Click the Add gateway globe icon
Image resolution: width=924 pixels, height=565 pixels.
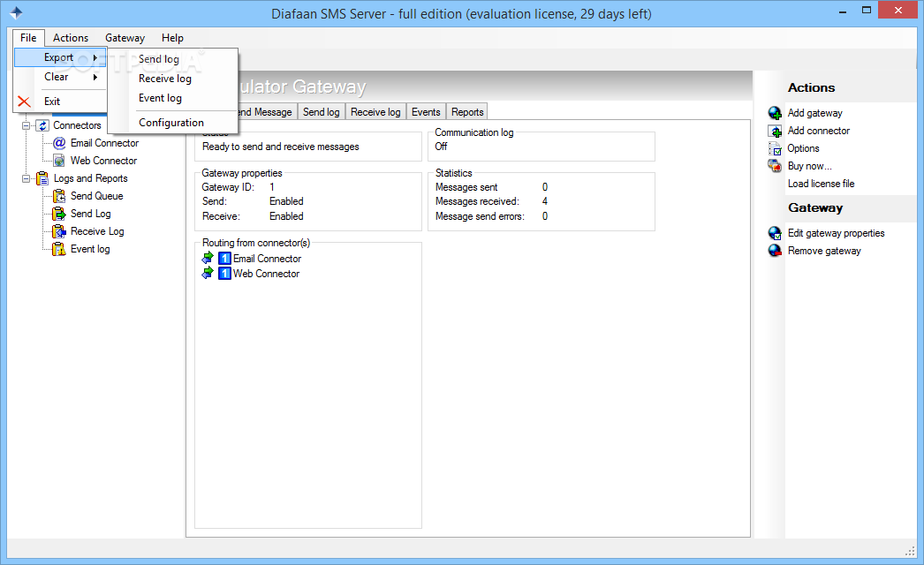click(775, 113)
